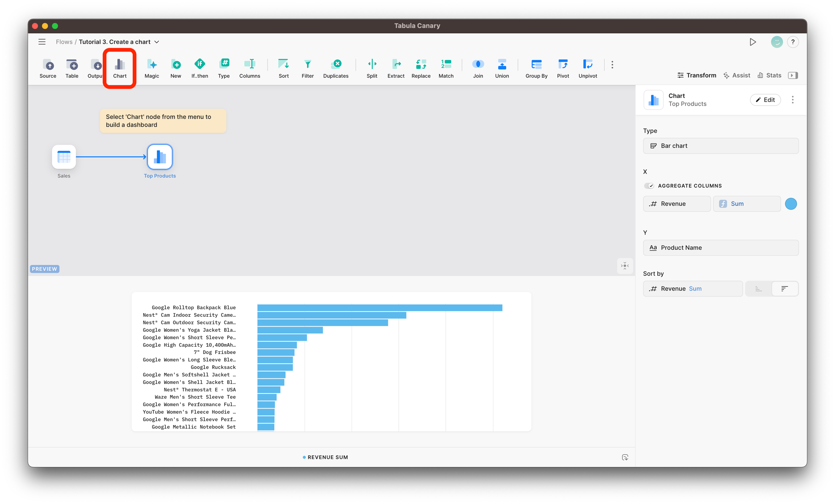Open the Sum aggregation dropdown
The height and width of the screenshot is (504, 835).
pyautogui.click(x=747, y=204)
